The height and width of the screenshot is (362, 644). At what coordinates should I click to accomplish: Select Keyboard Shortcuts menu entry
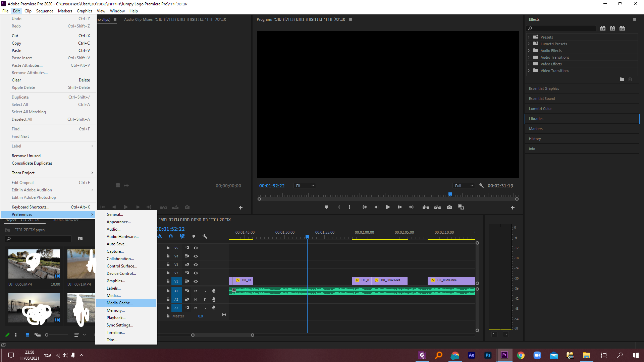31,207
